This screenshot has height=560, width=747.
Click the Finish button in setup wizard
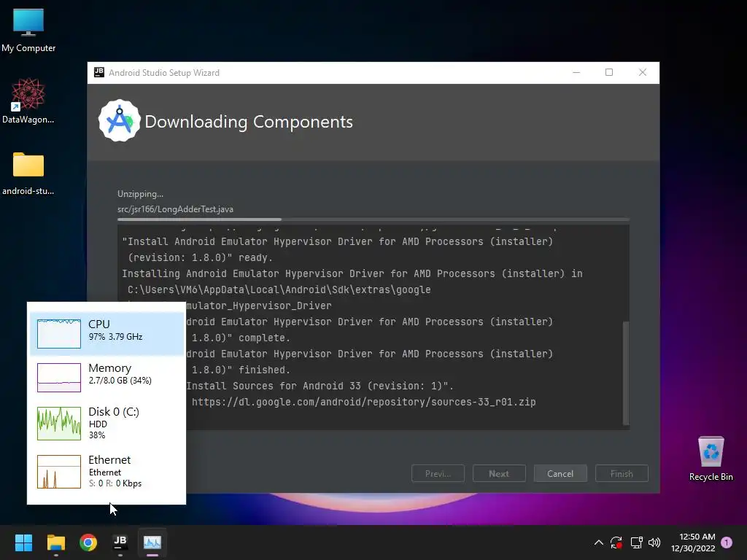(622, 474)
